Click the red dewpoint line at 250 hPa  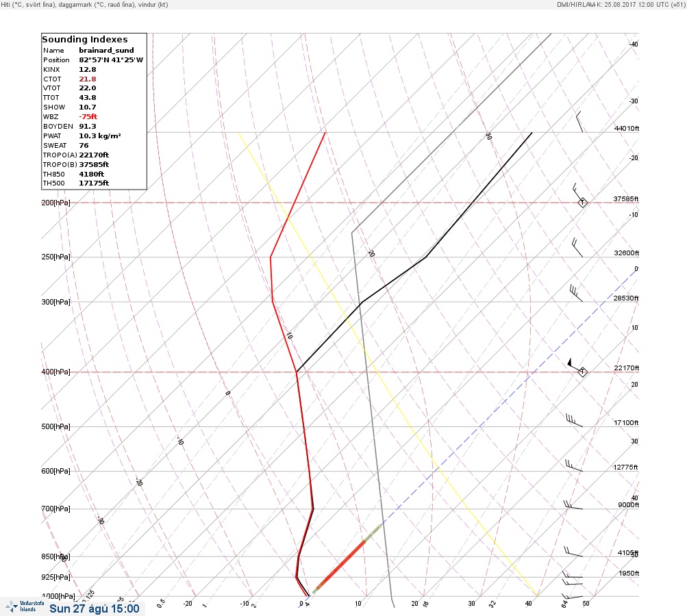pos(271,257)
